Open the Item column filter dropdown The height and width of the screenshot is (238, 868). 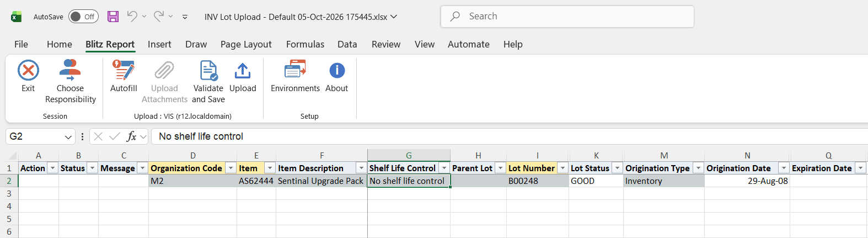pyautogui.click(x=270, y=168)
